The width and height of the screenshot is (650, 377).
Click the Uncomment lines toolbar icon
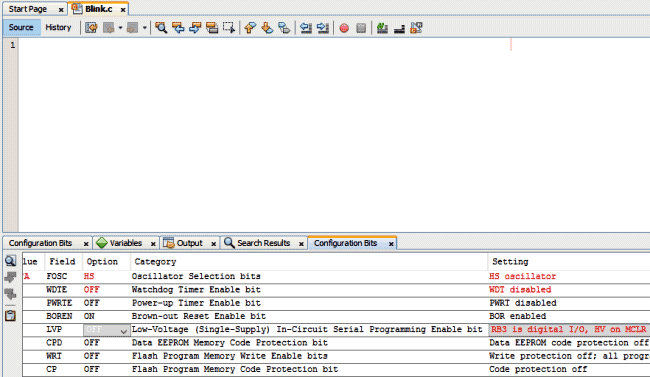click(399, 28)
